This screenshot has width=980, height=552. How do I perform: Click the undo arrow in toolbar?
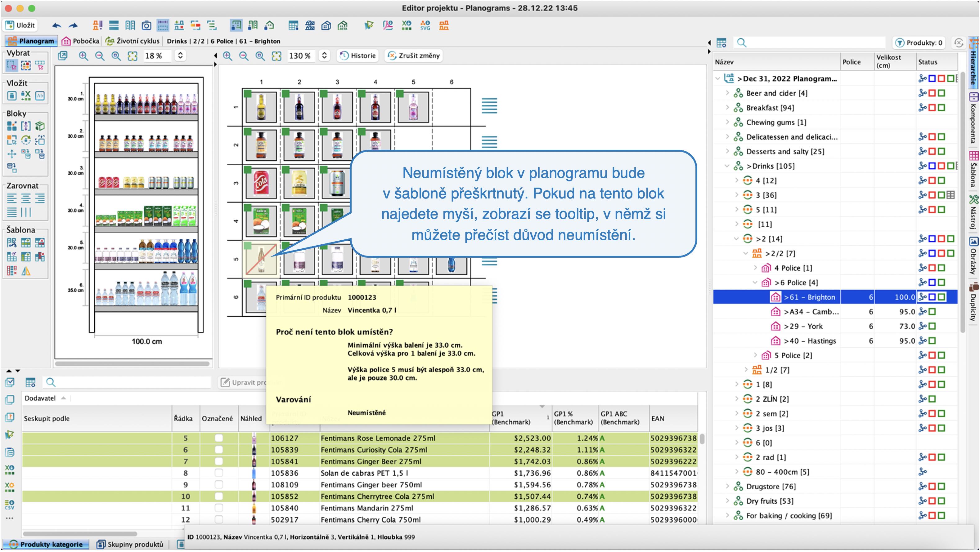click(57, 25)
